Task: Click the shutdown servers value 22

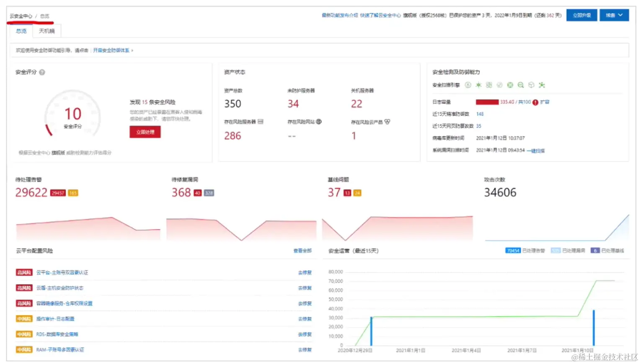Action: 357,104
